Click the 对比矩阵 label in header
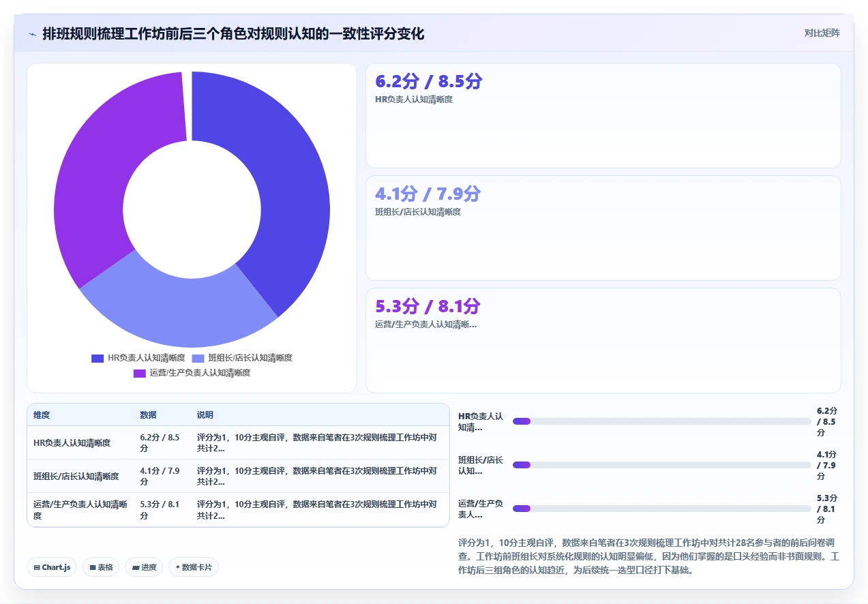This screenshot has width=868, height=604. click(822, 33)
